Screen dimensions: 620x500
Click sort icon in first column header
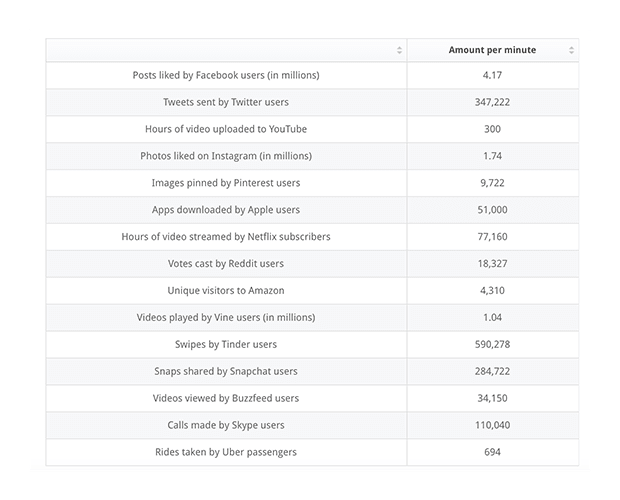(399, 50)
